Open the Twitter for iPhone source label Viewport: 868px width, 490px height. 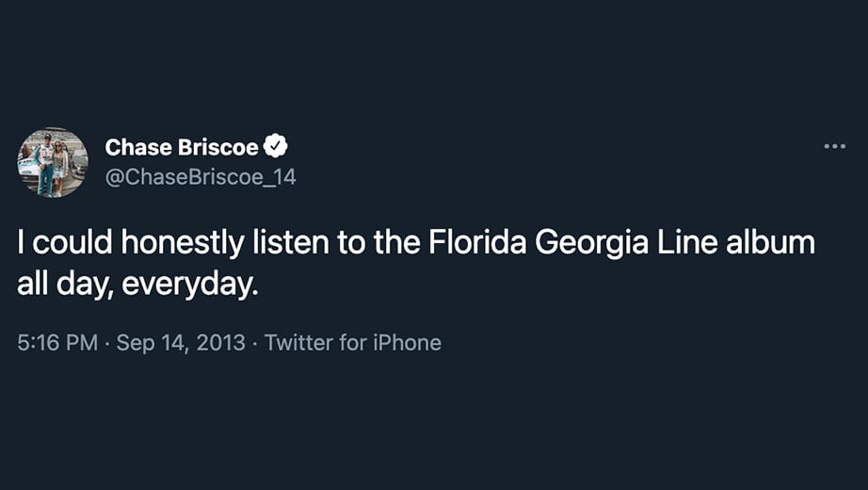353,343
